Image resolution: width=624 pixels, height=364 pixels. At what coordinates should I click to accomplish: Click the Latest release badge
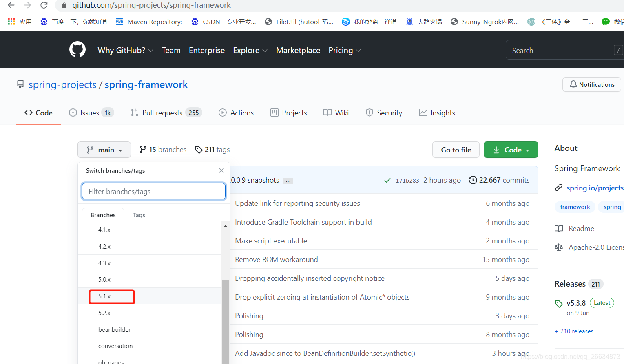[602, 303]
